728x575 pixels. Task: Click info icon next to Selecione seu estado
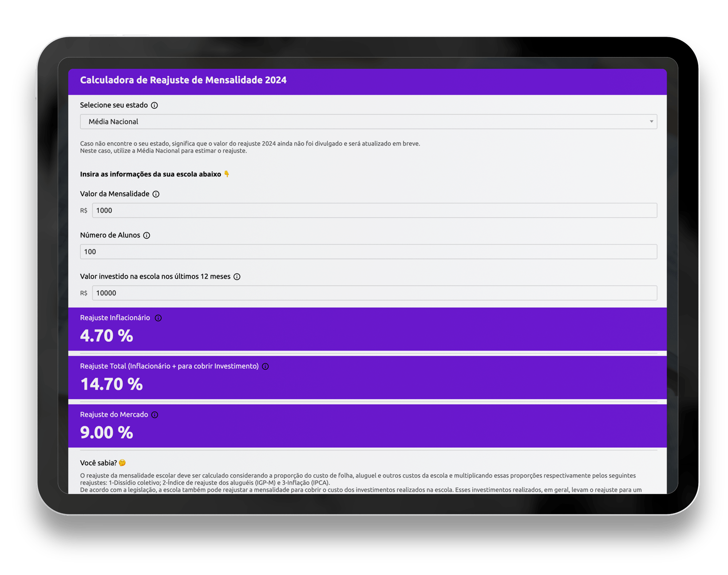(154, 105)
